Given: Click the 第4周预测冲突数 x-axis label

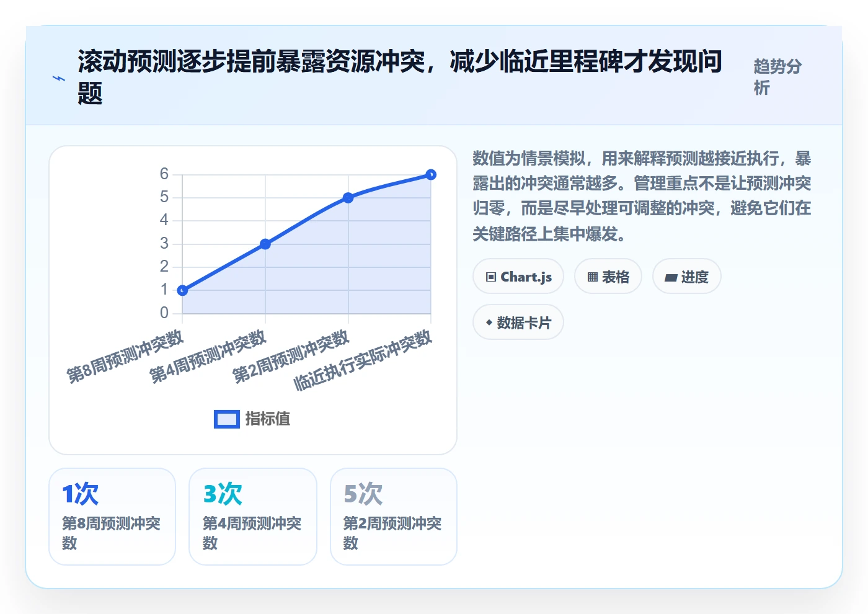Looking at the screenshot, I should pos(208,357).
